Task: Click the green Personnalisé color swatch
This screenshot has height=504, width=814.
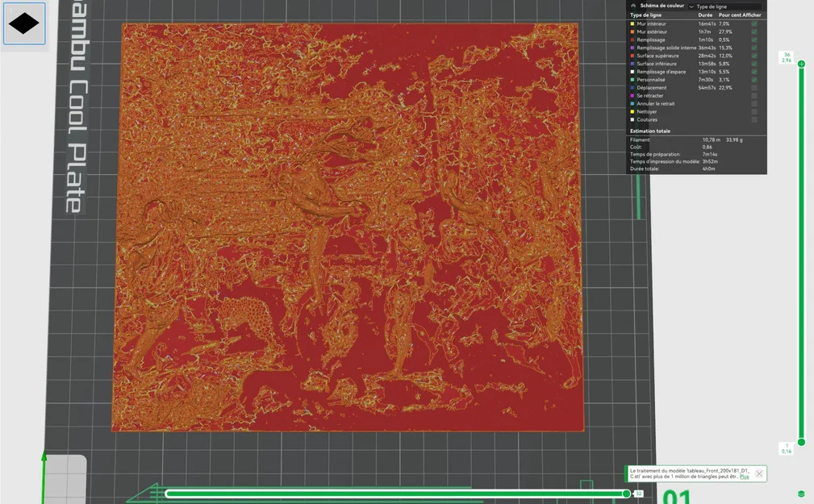Action: tap(632, 80)
